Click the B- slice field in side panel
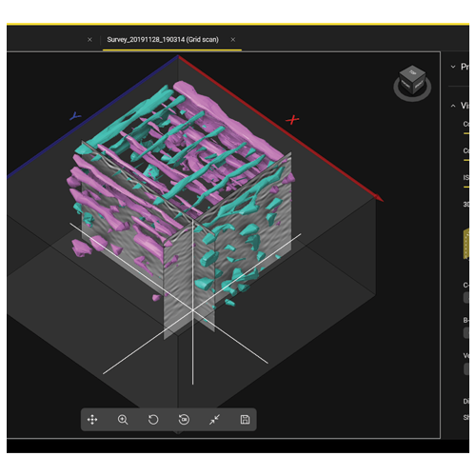 coord(466,333)
